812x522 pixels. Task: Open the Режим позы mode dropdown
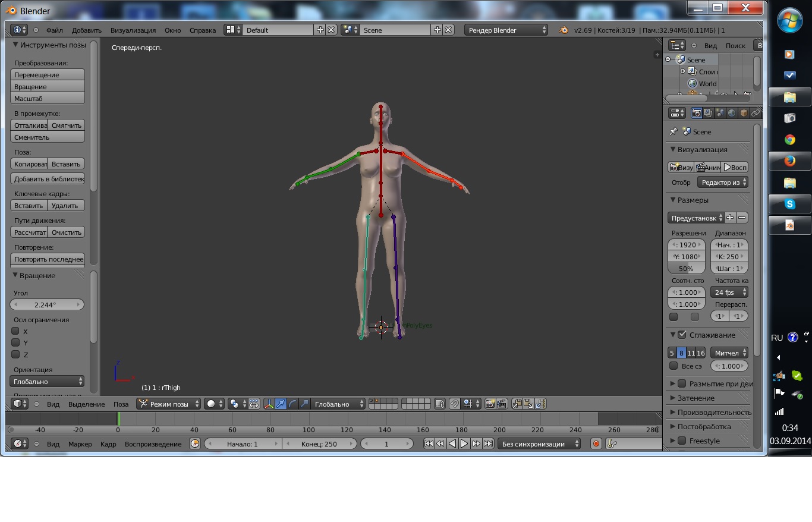tap(169, 404)
